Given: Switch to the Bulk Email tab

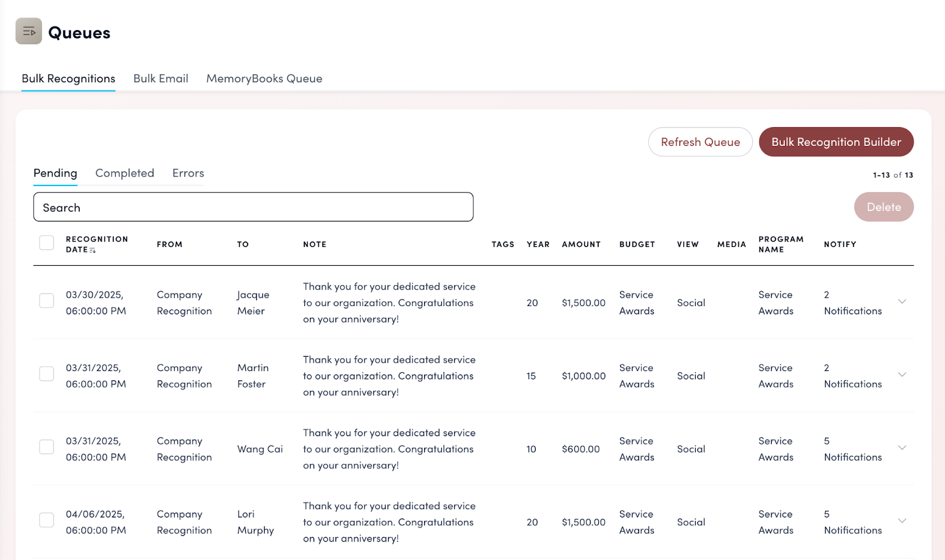Looking at the screenshot, I should pyautogui.click(x=161, y=79).
